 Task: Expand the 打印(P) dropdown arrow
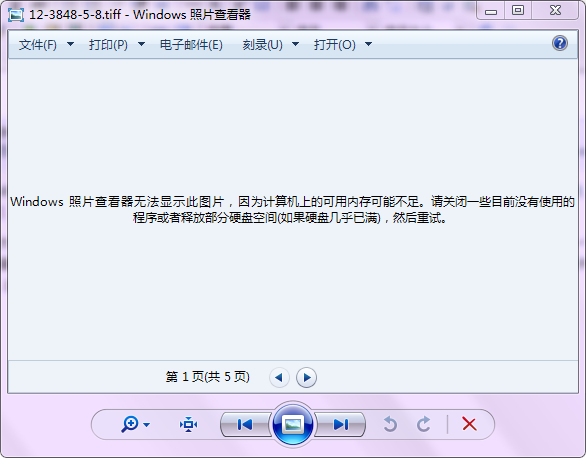(x=141, y=44)
